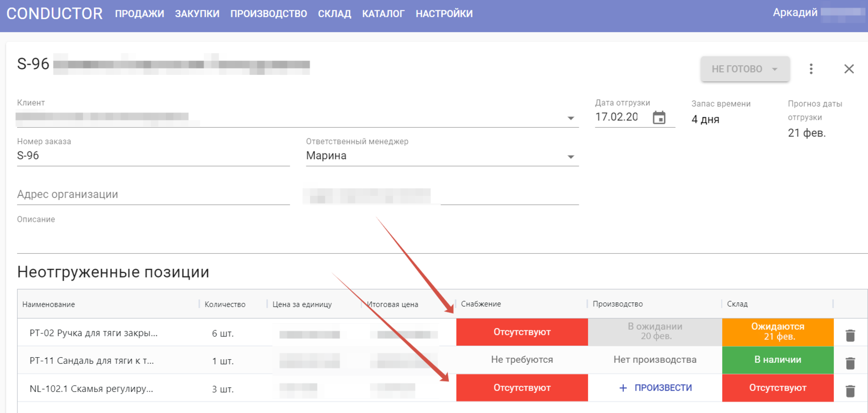Sort by the Количество column header
Viewport: 868px width, 413px height.
pyautogui.click(x=225, y=304)
